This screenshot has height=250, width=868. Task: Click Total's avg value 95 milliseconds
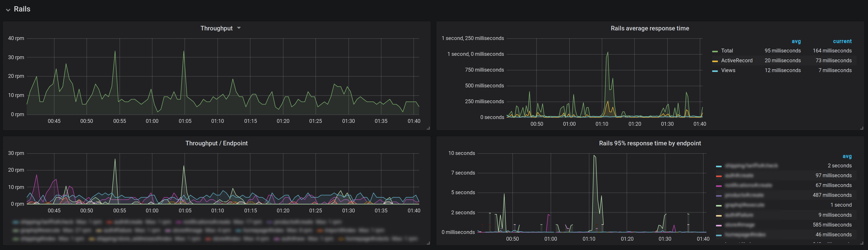(782, 51)
